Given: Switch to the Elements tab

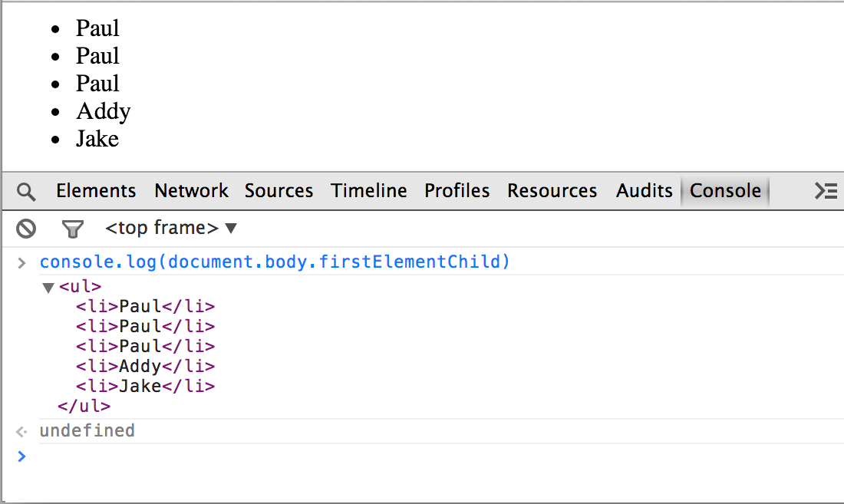Looking at the screenshot, I should (x=96, y=191).
